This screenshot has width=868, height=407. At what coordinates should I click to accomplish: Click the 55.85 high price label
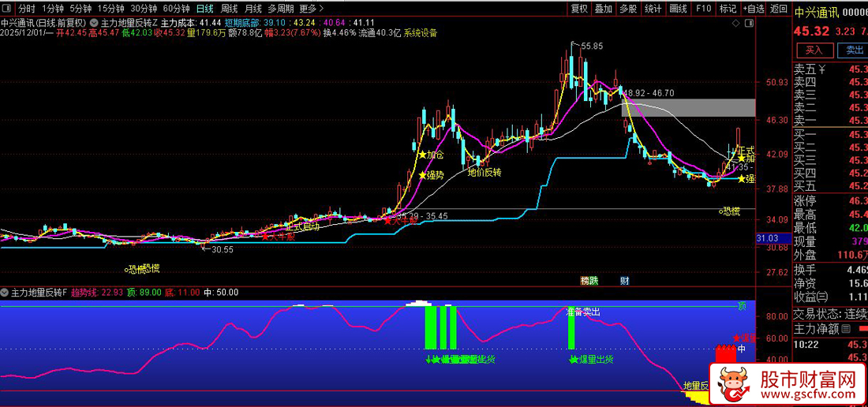591,47
